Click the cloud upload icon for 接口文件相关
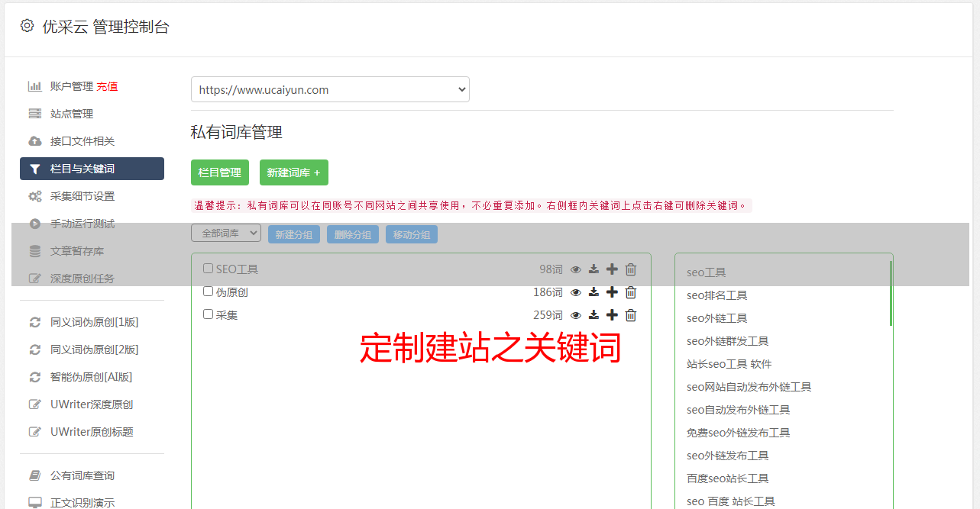This screenshot has height=509, width=980. (35, 141)
